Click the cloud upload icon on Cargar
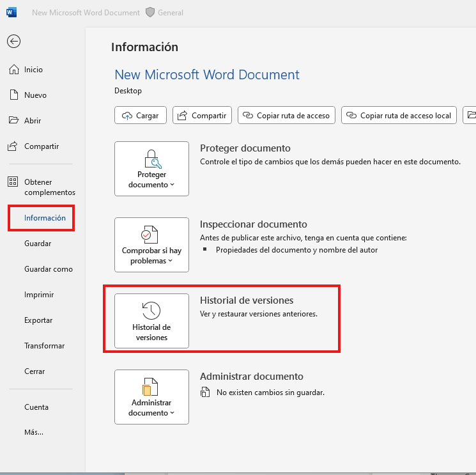 (x=127, y=116)
